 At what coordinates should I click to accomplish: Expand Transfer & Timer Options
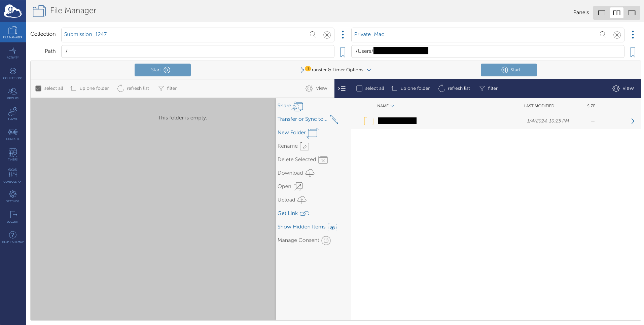(336, 70)
